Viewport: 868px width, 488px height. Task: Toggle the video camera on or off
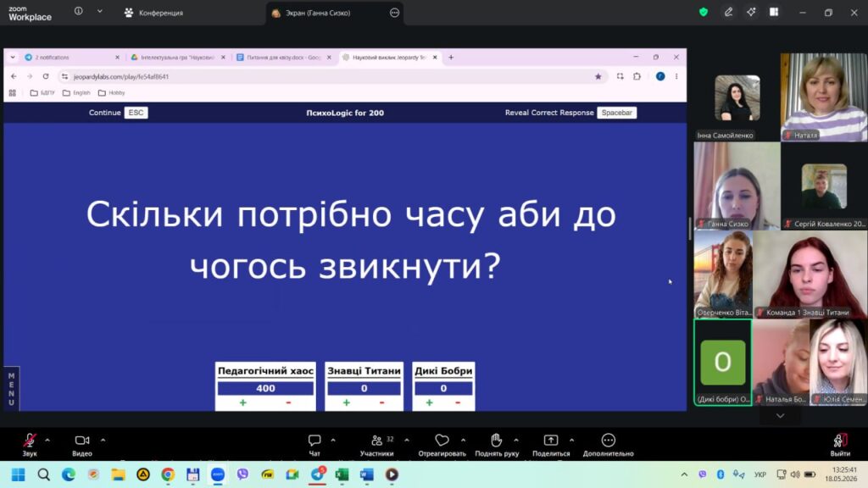coord(82,441)
